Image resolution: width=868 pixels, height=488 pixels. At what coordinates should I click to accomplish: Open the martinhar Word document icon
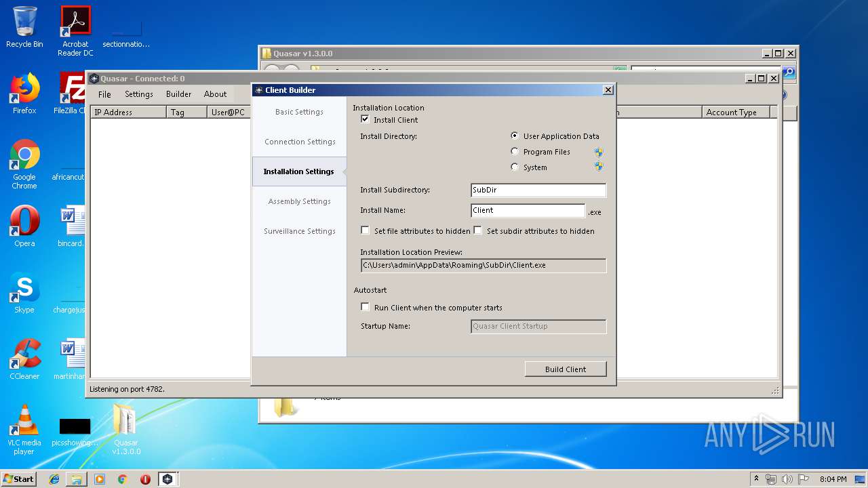click(x=71, y=359)
